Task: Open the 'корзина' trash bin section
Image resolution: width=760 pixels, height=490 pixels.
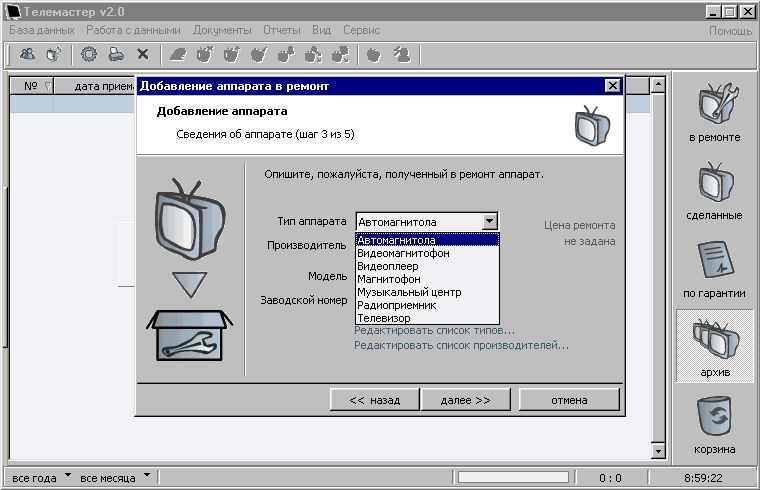Action: pyautogui.click(x=714, y=423)
